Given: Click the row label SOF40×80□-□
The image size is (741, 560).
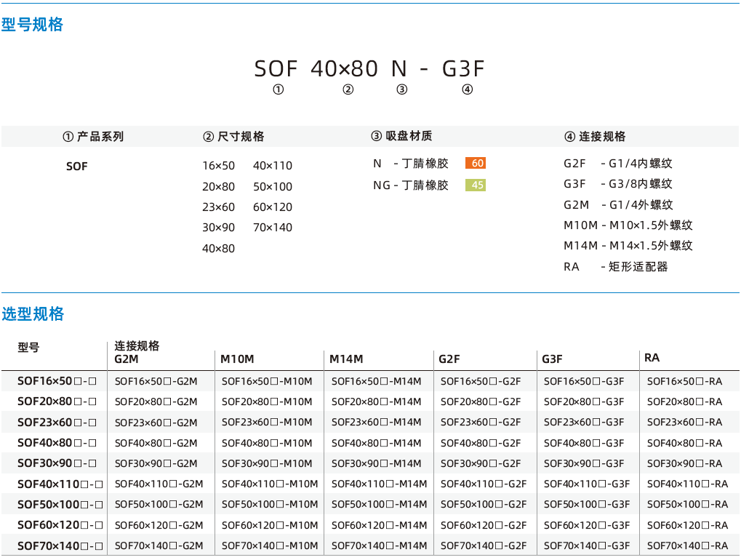Looking at the screenshot, I should pos(57,443).
